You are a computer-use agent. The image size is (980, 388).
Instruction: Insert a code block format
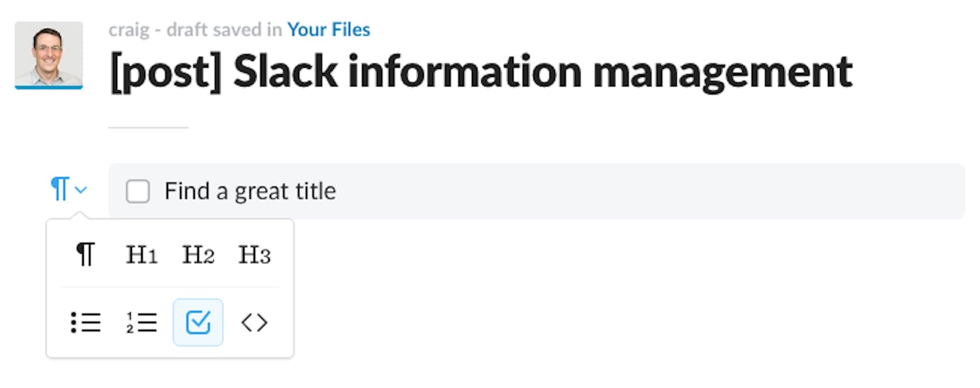254,322
